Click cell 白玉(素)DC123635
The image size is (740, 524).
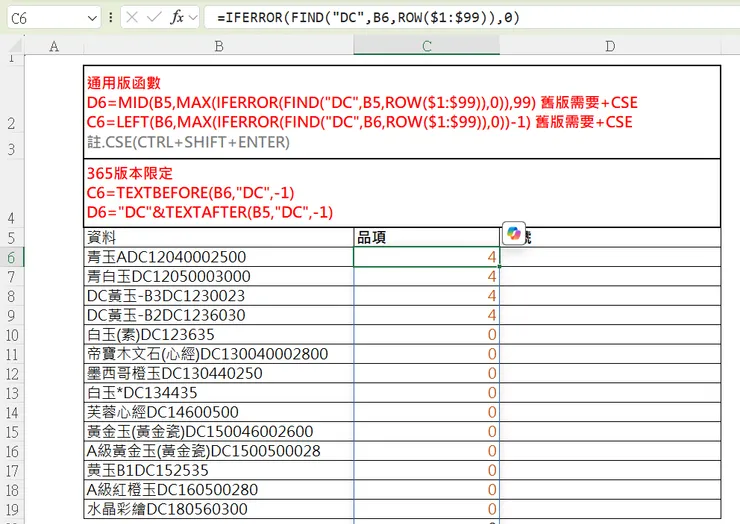pyautogui.click(x=219, y=335)
